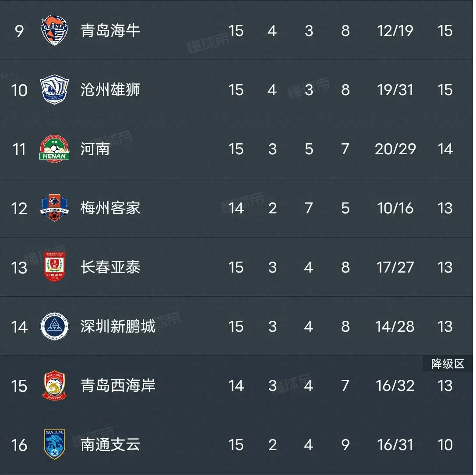View 青岛西海岸 club details
Image resolution: width=476 pixels, height=475 pixels.
pyautogui.click(x=118, y=386)
